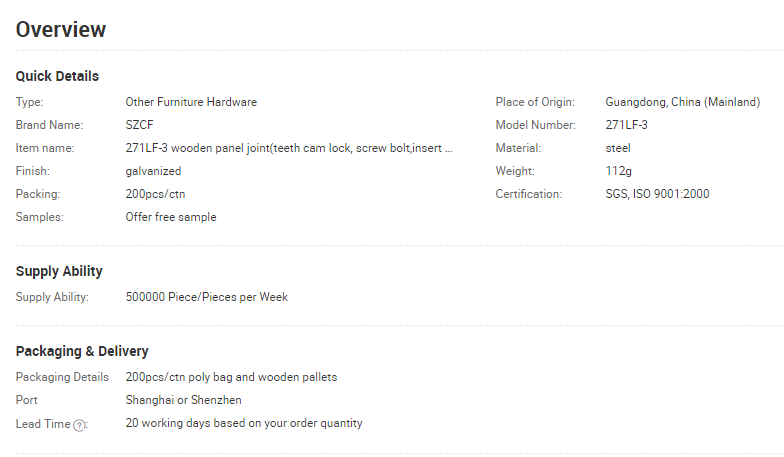Click the 200pcs/ctn packing value

coord(156,194)
